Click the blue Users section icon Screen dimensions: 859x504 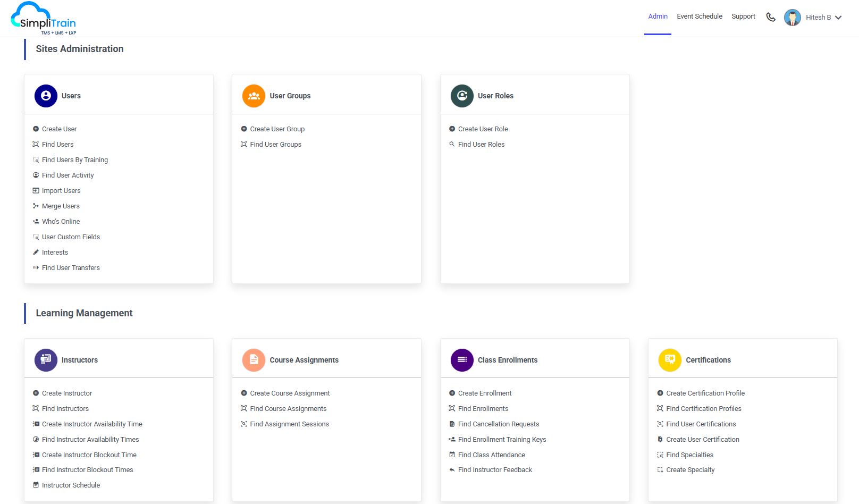[46, 96]
